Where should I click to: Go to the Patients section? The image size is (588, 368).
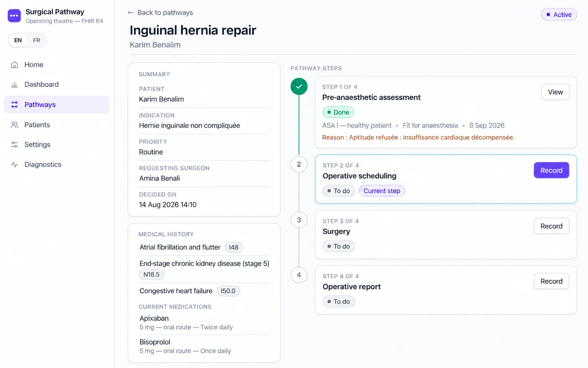click(x=57, y=125)
